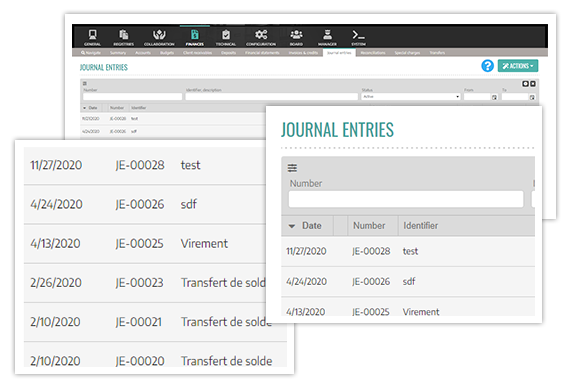This screenshot has height=390, width=570.
Task: Toggle Date sort arrow in small background table
Action: (x=84, y=108)
